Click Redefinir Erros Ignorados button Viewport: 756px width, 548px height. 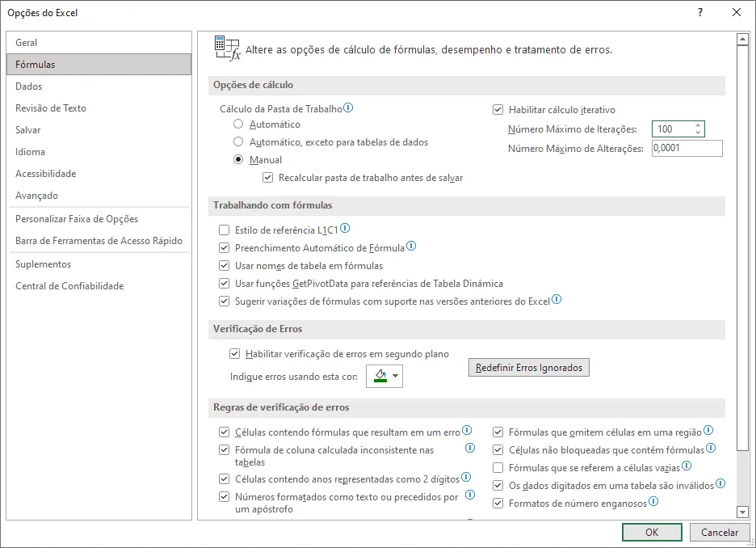pyautogui.click(x=529, y=368)
